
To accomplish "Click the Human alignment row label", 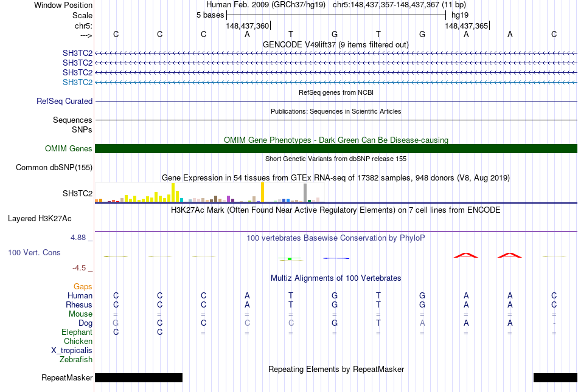I will [x=80, y=295].
